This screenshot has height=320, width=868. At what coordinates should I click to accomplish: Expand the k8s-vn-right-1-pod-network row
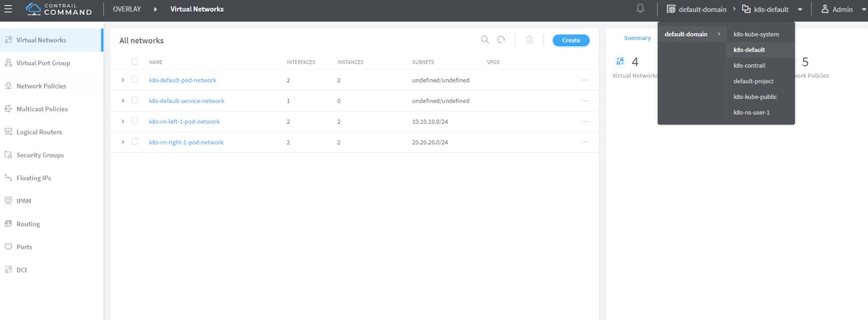pyautogui.click(x=123, y=142)
